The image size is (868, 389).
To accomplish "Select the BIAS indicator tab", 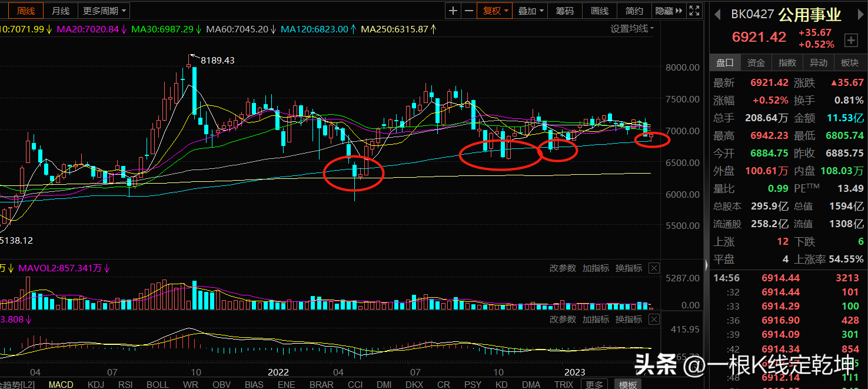I will 254,384.
